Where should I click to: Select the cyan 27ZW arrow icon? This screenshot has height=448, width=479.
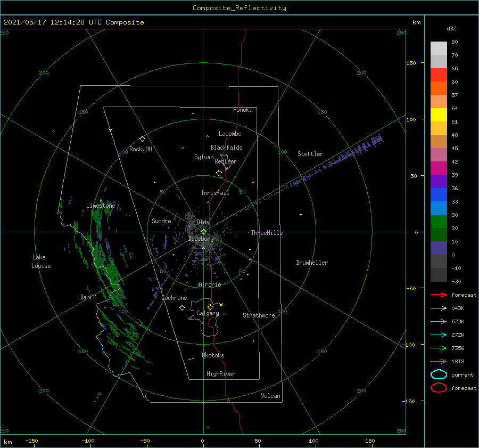pyautogui.click(x=439, y=335)
